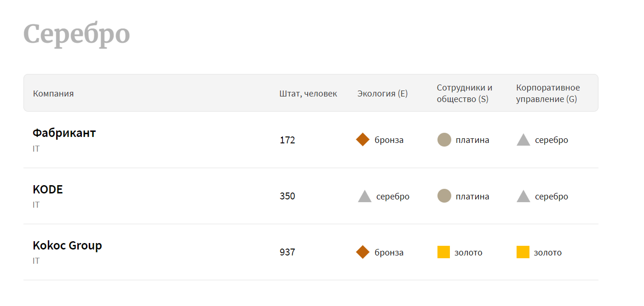Open the Kokoc Group company name
The image size is (644, 306).
point(67,245)
